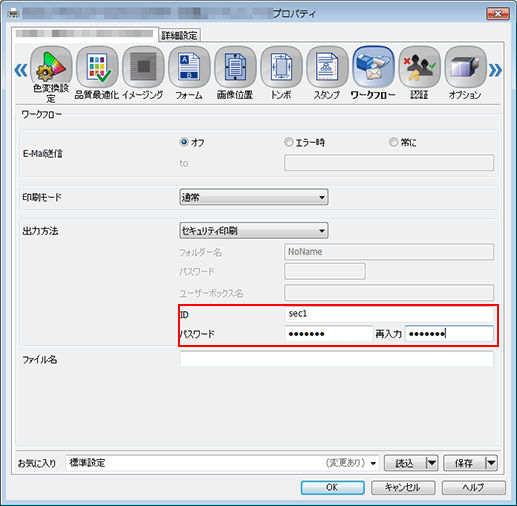Click the 印刷モード label
517x506 pixels.
(x=42, y=197)
